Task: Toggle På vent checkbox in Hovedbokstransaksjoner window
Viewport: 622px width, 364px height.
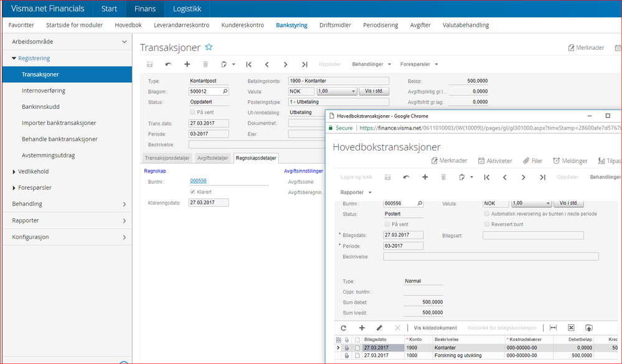Action: click(387, 225)
